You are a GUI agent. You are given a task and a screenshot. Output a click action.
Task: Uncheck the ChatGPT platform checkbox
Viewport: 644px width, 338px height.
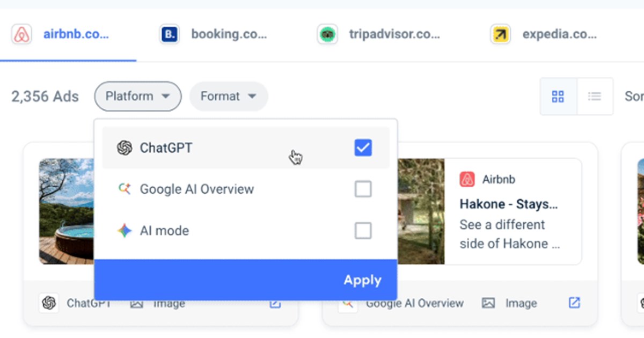click(x=363, y=148)
